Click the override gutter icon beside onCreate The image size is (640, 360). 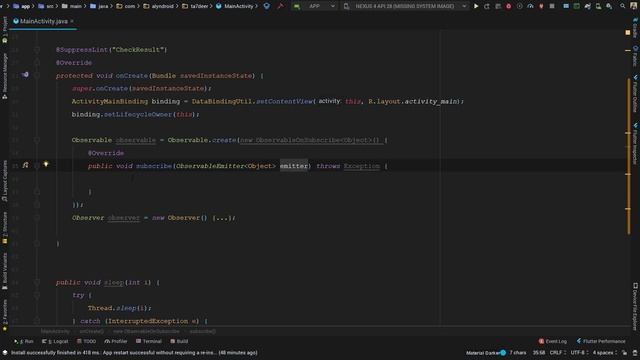(x=25, y=75)
